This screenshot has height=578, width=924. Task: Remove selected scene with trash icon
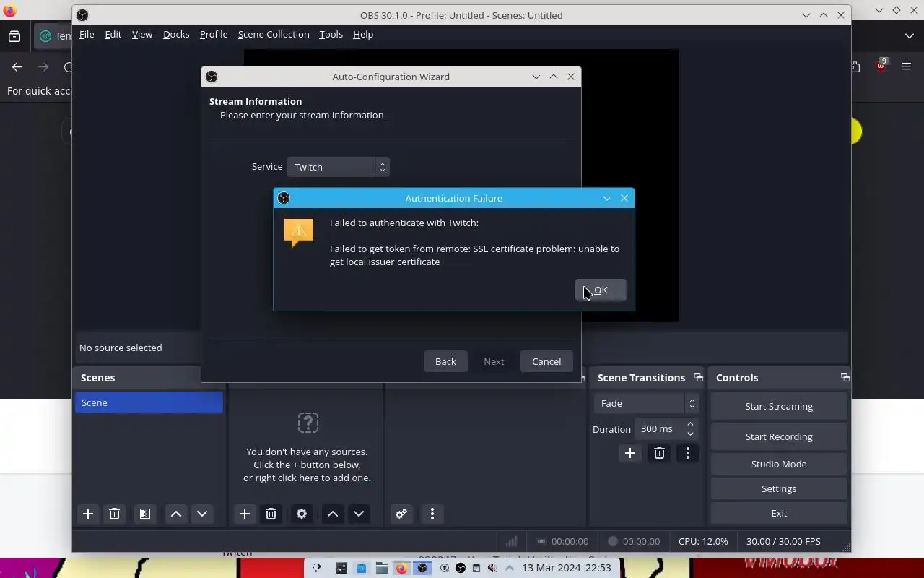[114, 514]
